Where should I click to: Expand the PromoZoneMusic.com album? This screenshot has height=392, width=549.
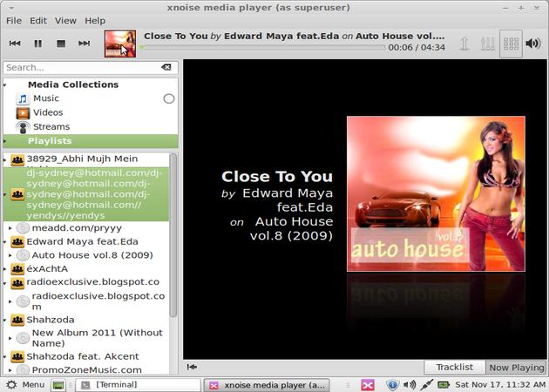click(10, 370)
